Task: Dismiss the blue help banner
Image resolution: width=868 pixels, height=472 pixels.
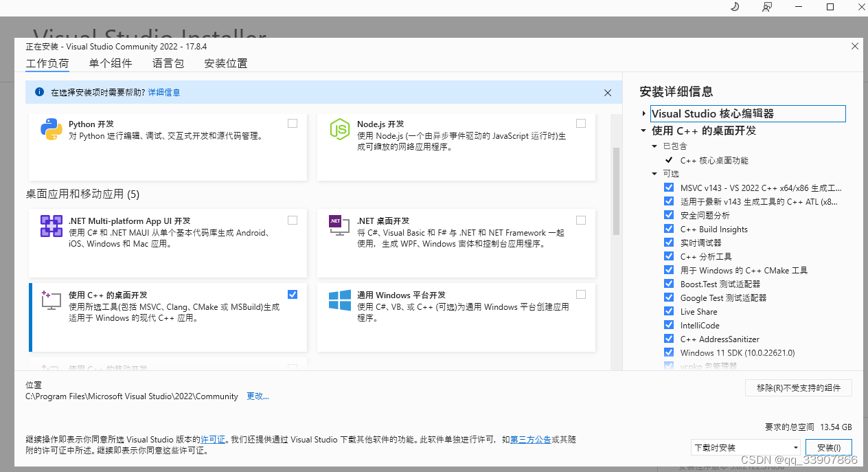Action: coord(607,91)
